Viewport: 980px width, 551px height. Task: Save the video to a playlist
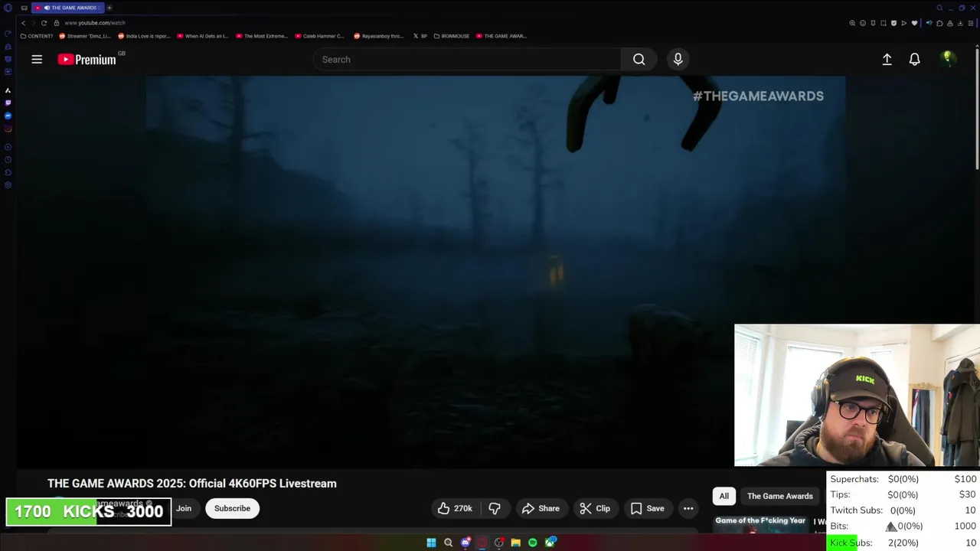coord(647,508)
